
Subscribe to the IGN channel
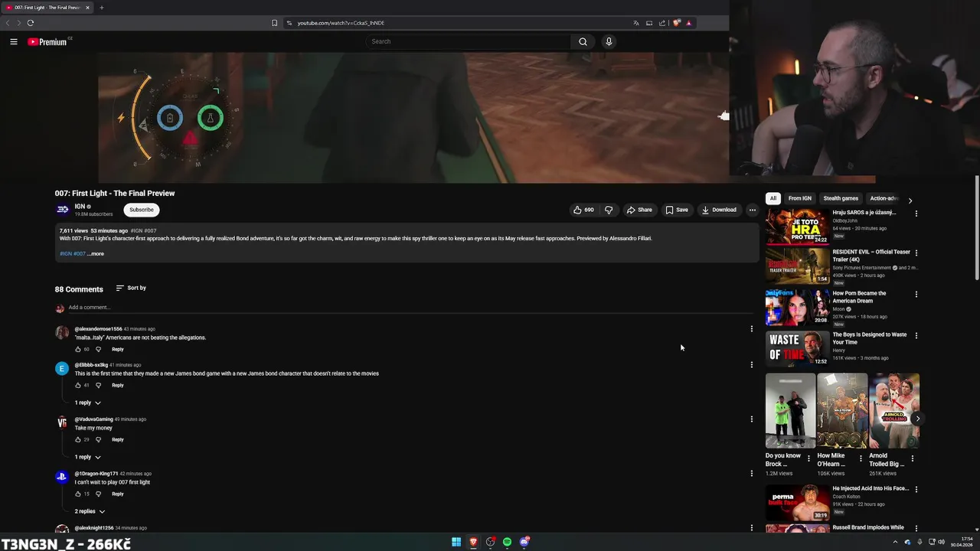141,210
